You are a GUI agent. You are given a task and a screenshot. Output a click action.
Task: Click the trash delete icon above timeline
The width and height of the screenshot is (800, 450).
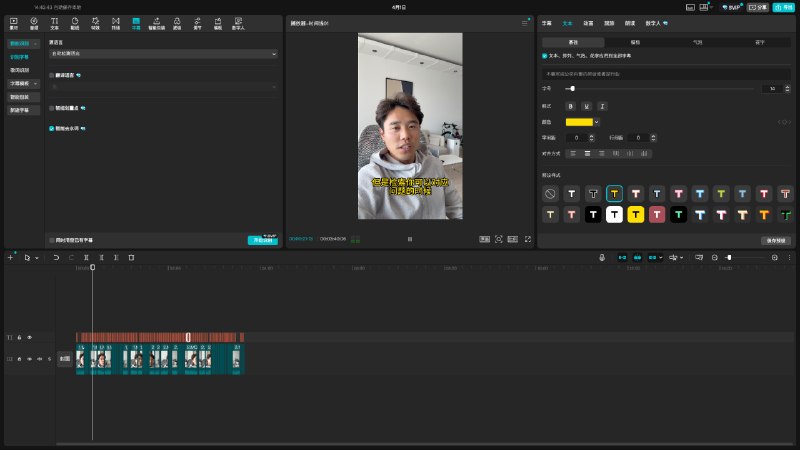tap(131, 258)
